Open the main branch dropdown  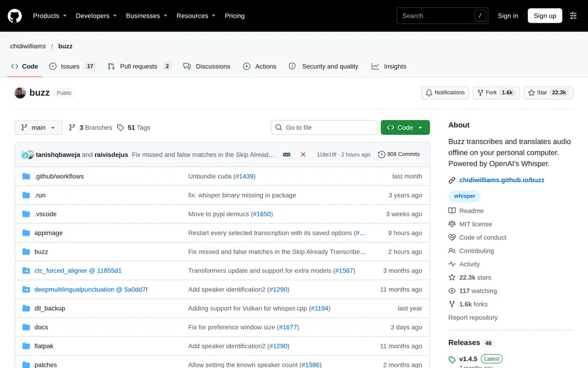pyautogui.click(x=38, y=128)
